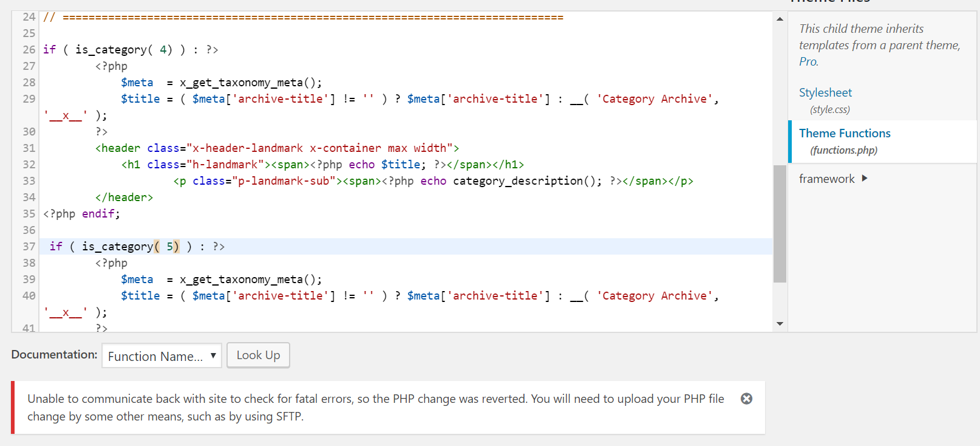The height and width of the screenshot is (446, 980).
Task: Click line number 26 in gutter
Action: click(x=29, y=49)
